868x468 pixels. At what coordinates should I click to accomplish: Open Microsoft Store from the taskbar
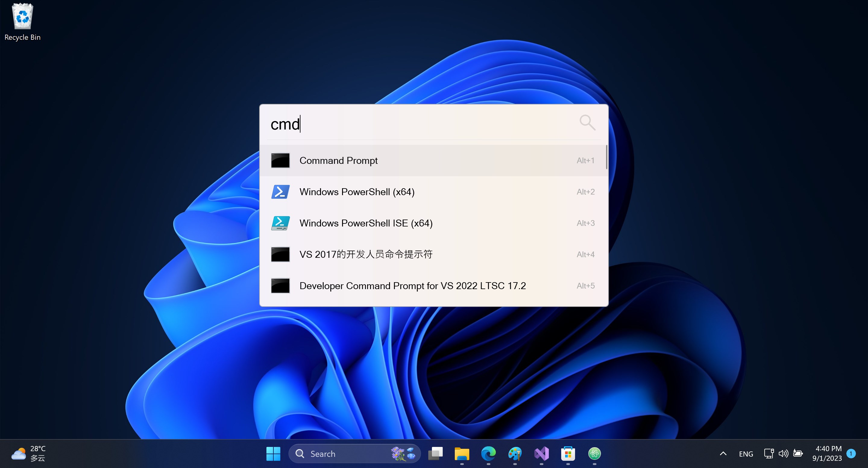pyautogui.click(x=568, y=454)
